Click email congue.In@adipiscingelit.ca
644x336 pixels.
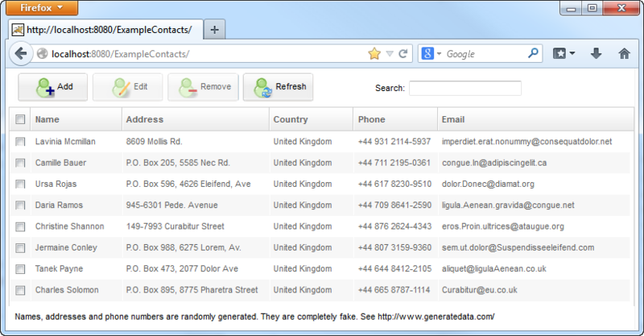pos(494,163)
